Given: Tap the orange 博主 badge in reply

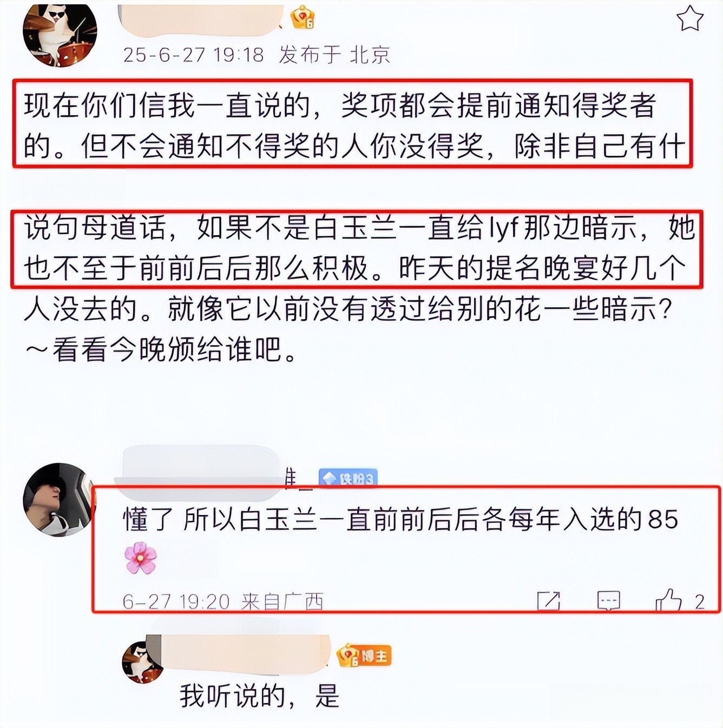Looking at the screenshot, I should 364,656.
